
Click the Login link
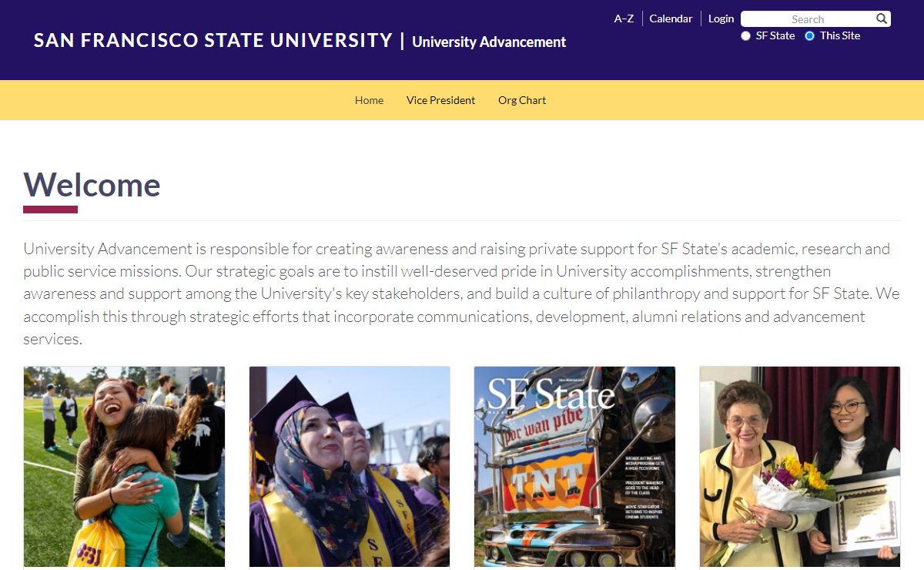(721, 18)
